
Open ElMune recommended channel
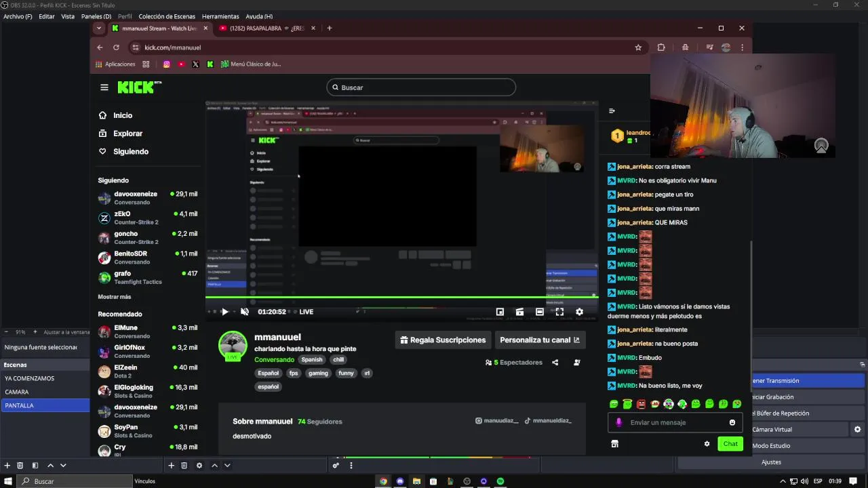click(148, 331)
